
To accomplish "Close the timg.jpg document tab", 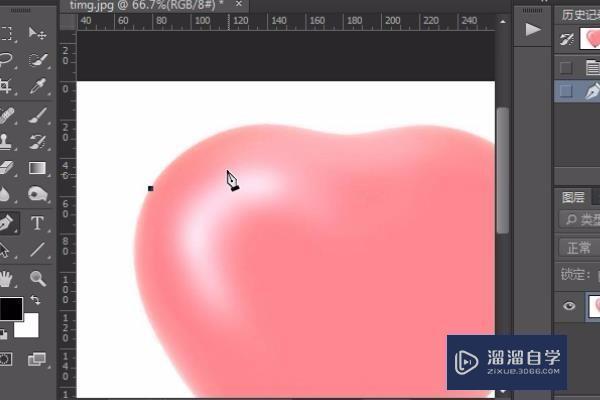I will click(x=239, y=4).
